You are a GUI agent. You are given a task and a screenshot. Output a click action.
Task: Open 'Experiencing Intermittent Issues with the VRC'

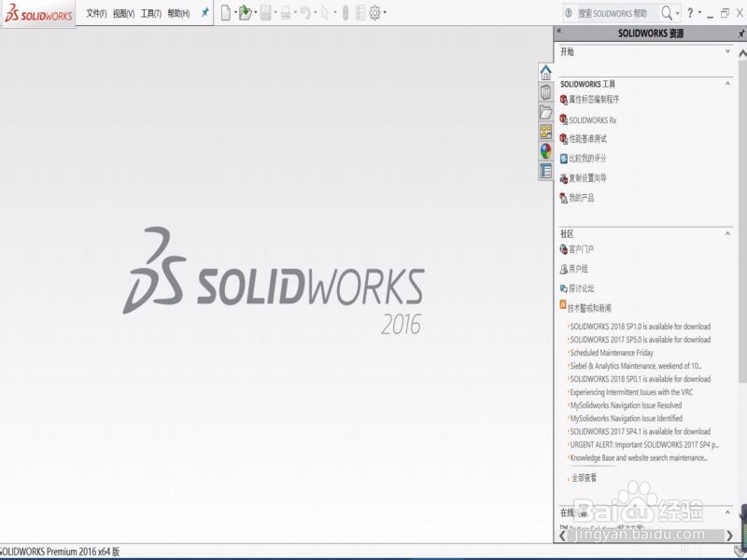click(632, 392)
